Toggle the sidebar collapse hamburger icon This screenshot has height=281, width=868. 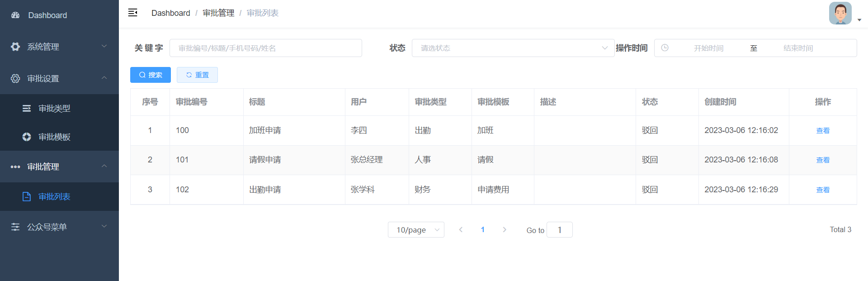tap(133, 13)
